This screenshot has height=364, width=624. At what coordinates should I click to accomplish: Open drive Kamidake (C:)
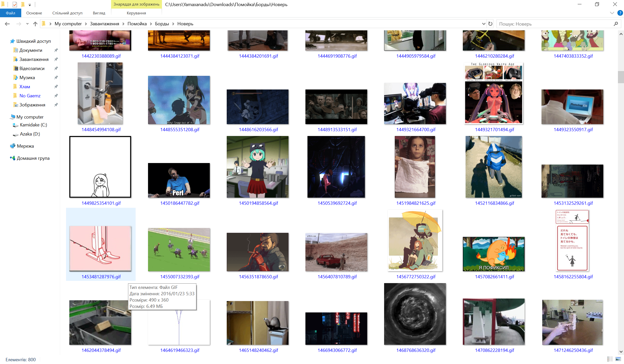click(33, 125)
